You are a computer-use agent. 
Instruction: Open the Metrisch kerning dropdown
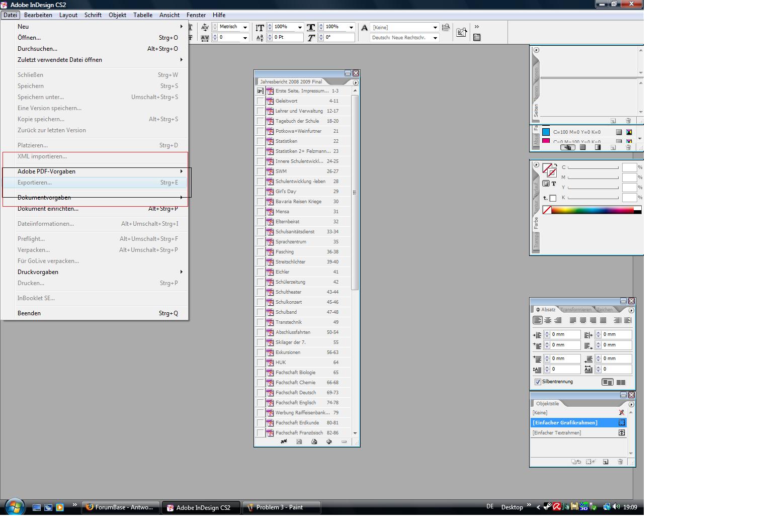(x=245, y=27)
